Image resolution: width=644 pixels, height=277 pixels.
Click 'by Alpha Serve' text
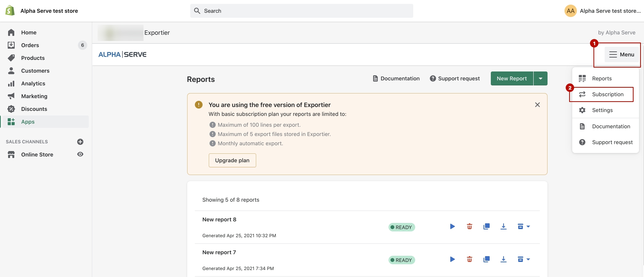pos(617,32)
